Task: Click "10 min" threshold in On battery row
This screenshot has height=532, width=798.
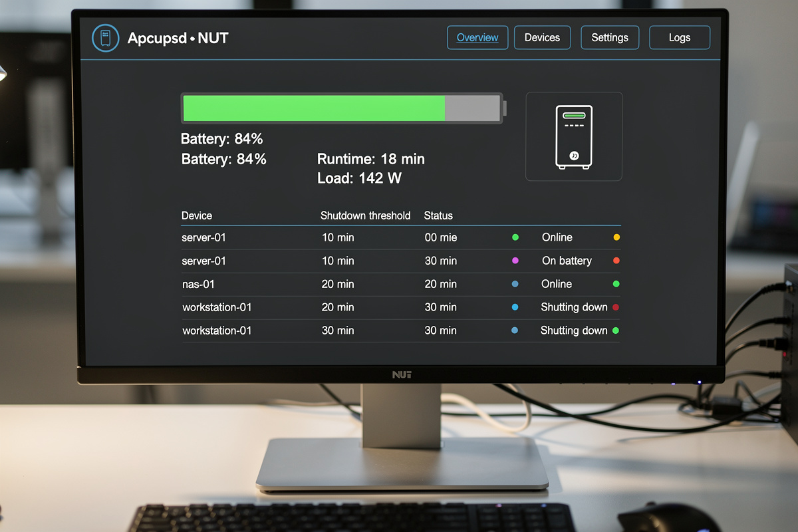Action: coord(338,261)
